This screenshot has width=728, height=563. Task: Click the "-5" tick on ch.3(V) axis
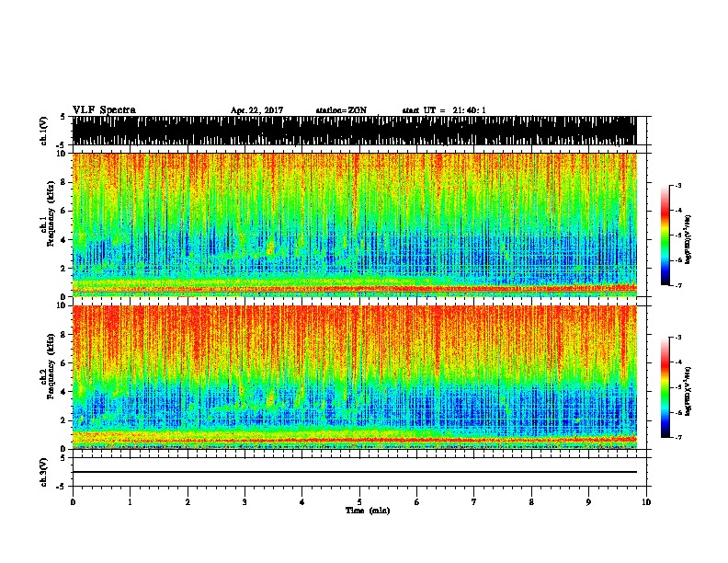click(61, 487)
